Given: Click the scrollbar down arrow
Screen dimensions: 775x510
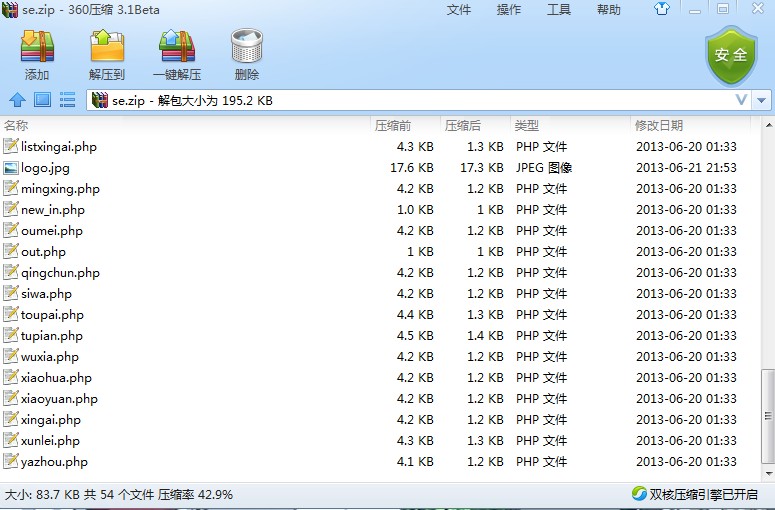Looking at the screenshot, I should [x=768, y=474].
